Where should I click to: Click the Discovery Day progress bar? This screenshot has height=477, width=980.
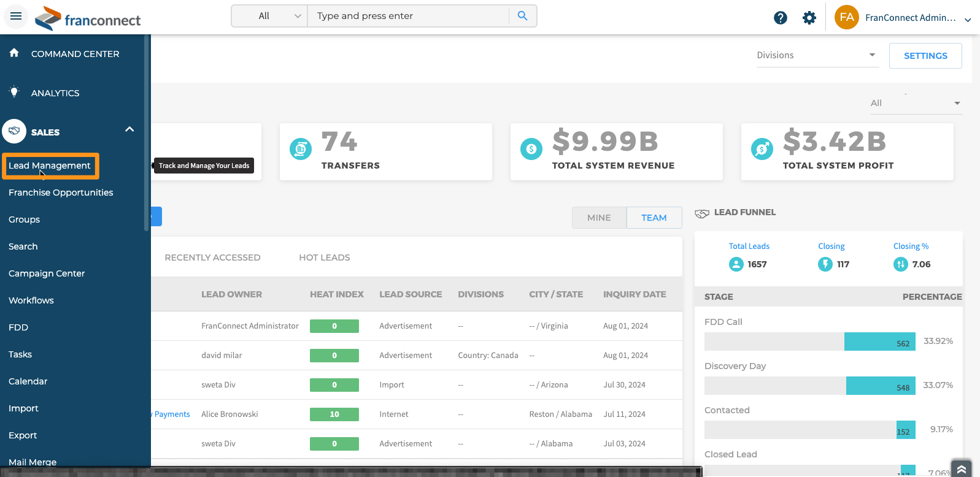[810, 386]
